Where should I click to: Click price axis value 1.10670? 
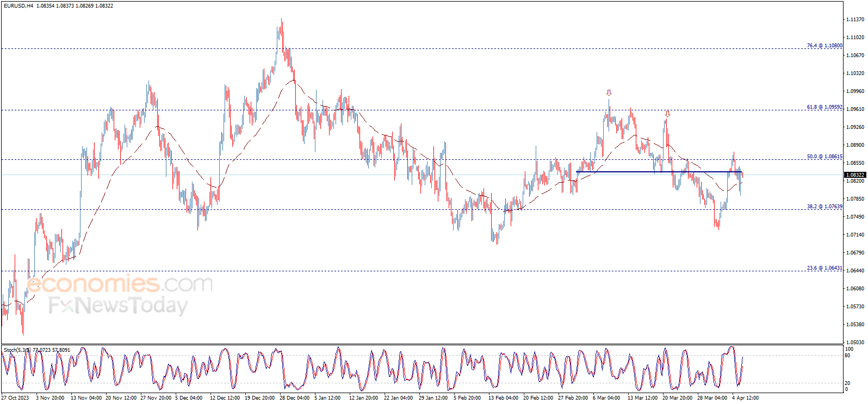point(855,55)
